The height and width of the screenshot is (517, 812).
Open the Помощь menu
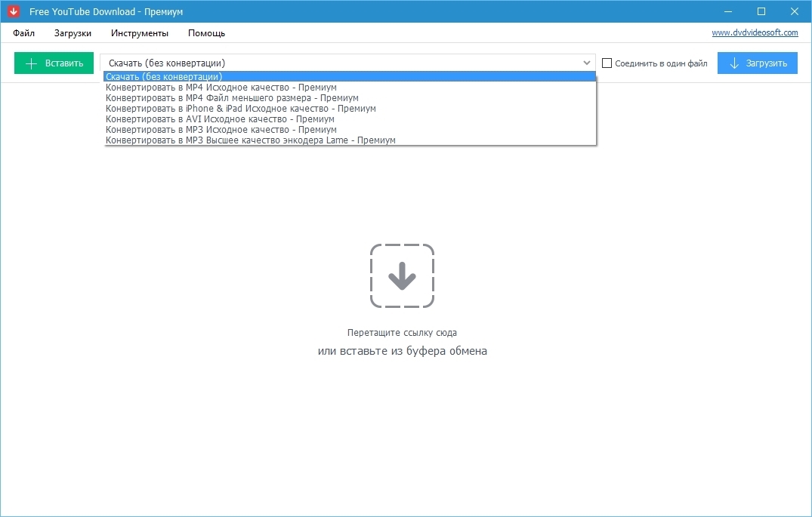(x=206, y=33)
